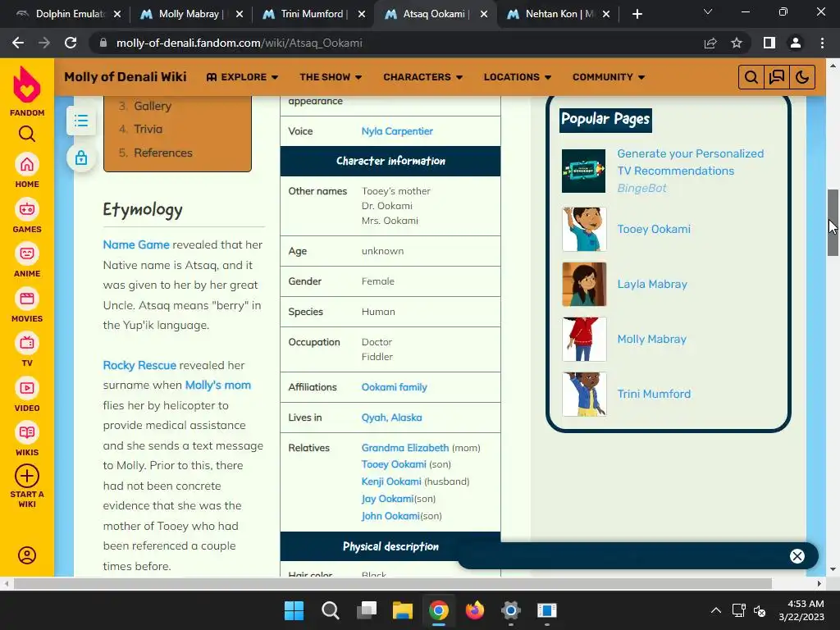Open Tooey Ookami thumbnail in Popular Pages
Image resolution: width=840 pixels, height=630 pixels.
point(584,230)
